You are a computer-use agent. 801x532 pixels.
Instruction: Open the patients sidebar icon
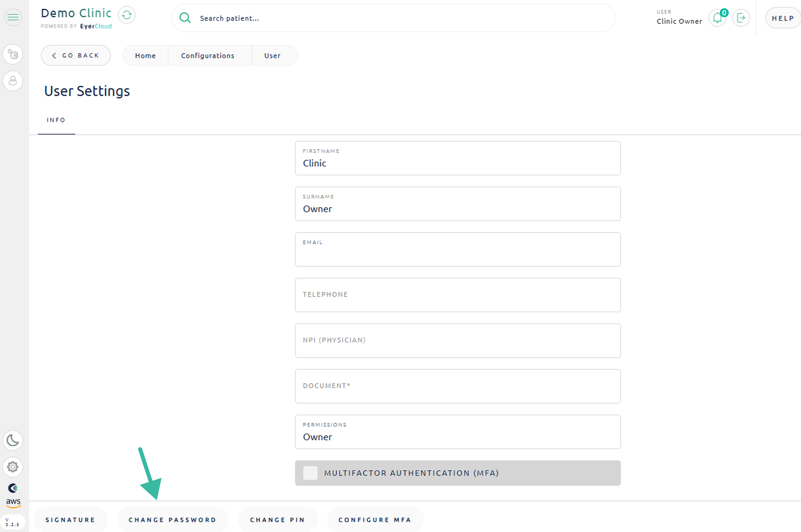click(x=13, y=81)
